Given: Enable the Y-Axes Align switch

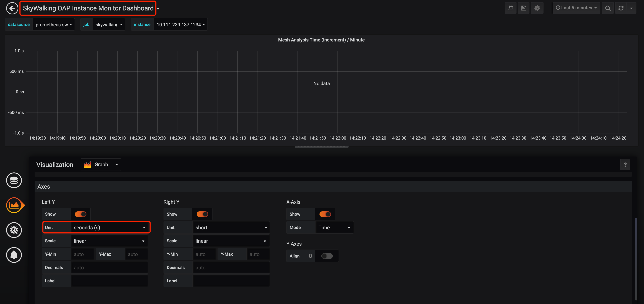Looking at the screenshot, I should click(x=327, y=256).
